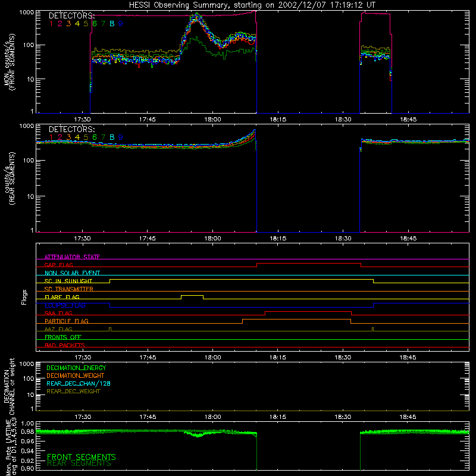The image size is (476, 476).
Task: Click the 17:45 tick under rear segments plot
Action: (x=148, y=239)
